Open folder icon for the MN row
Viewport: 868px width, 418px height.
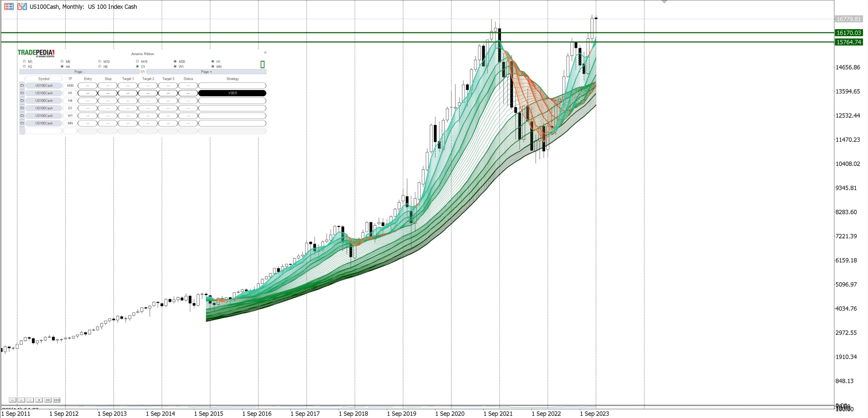(22, 123)
